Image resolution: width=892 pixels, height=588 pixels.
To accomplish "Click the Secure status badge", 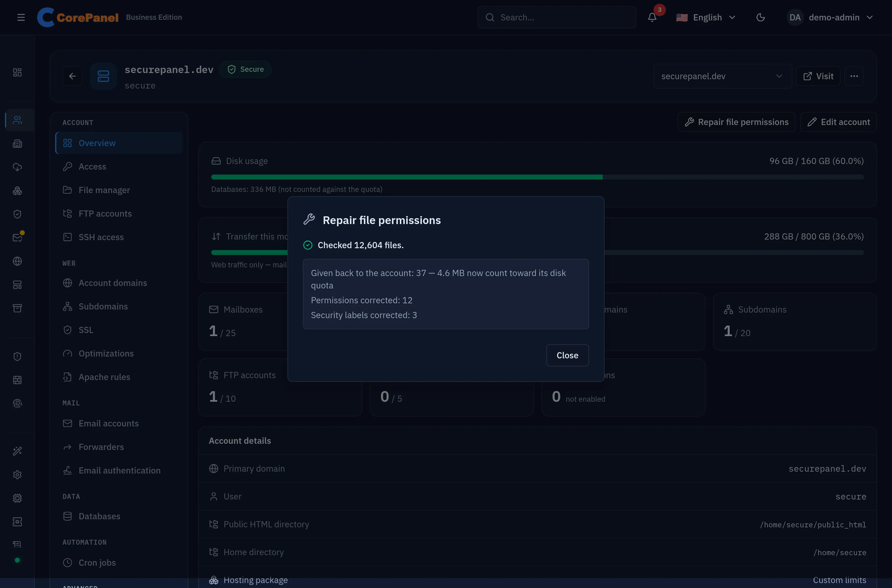I will point(245,69).
